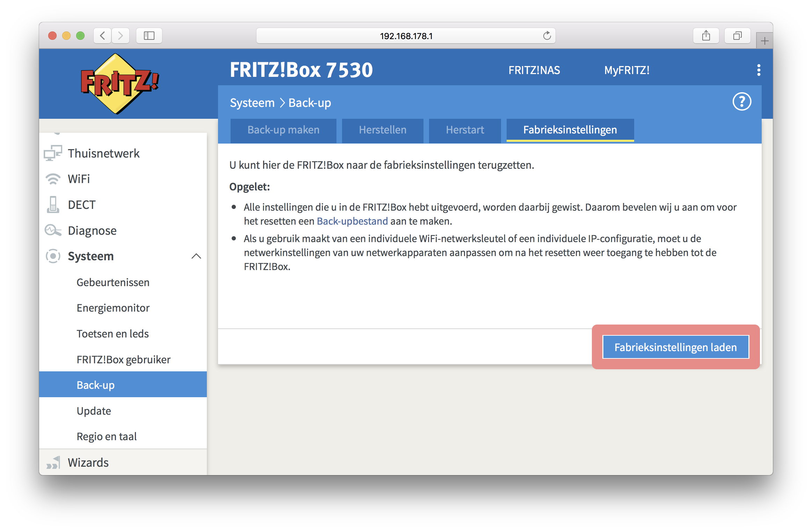This screenshot has height=531, width=812.
Task: Open MyFRITZ! from header
Action: (627, 70)
